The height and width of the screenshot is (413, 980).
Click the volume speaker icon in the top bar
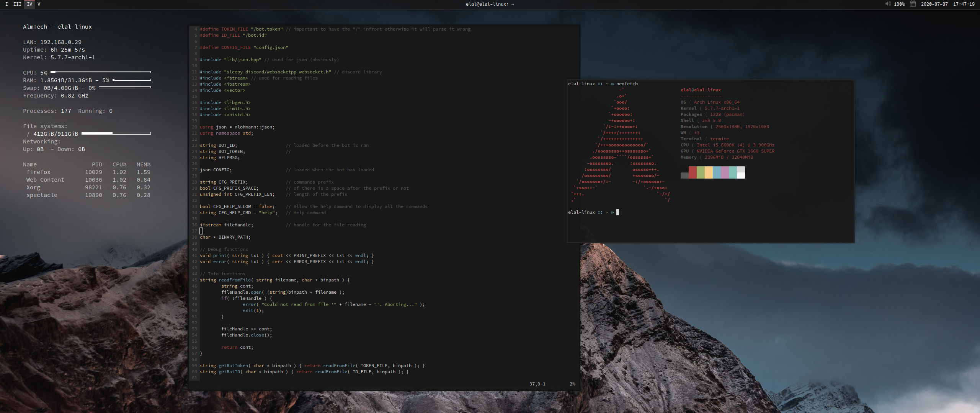888,4
